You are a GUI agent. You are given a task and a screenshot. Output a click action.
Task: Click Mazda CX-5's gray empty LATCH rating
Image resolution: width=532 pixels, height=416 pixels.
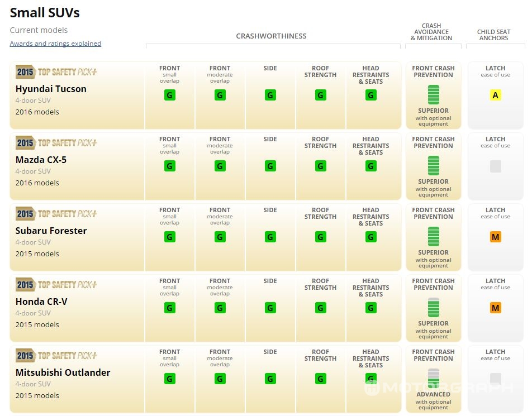pyautogui.click(x=495, y=166)
